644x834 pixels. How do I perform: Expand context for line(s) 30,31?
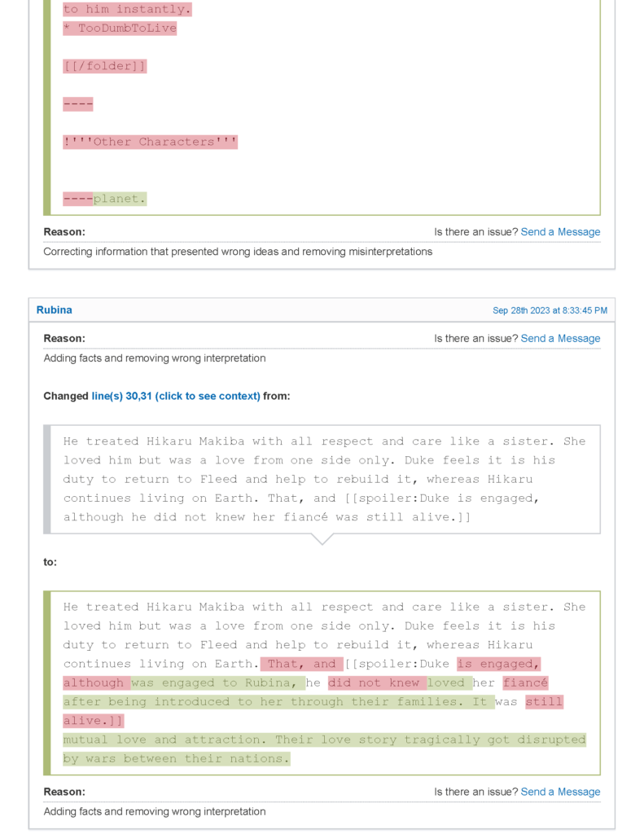click(176, 396)
